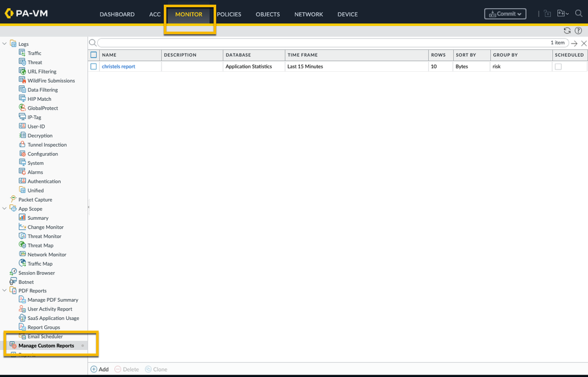Click the search magnifier in header bar
This screenshot has height=377, width=588.
coord(579,14)
